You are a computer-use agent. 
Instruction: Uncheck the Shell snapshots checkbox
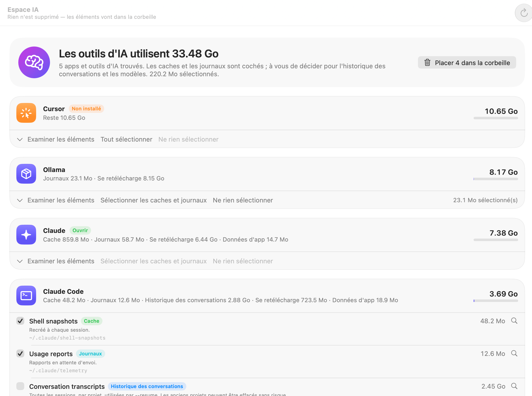(x=20, y=321)
